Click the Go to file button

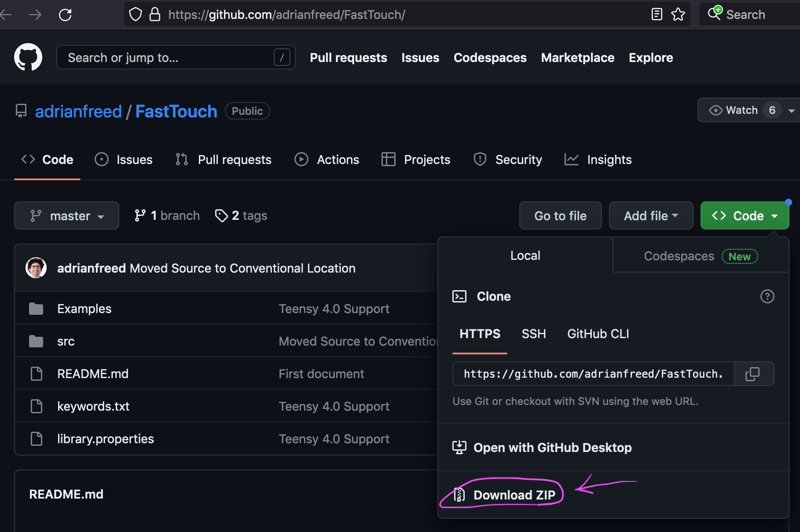click(x=560, y=215)
